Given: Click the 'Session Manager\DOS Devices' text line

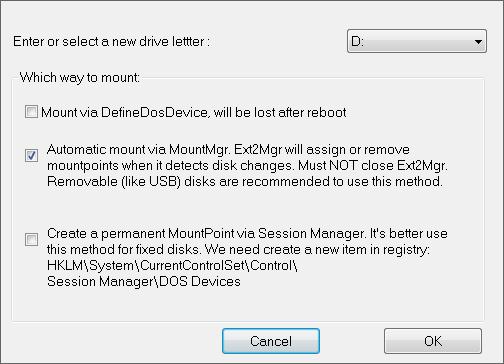Looking at the screenshot, I should 144,281.
